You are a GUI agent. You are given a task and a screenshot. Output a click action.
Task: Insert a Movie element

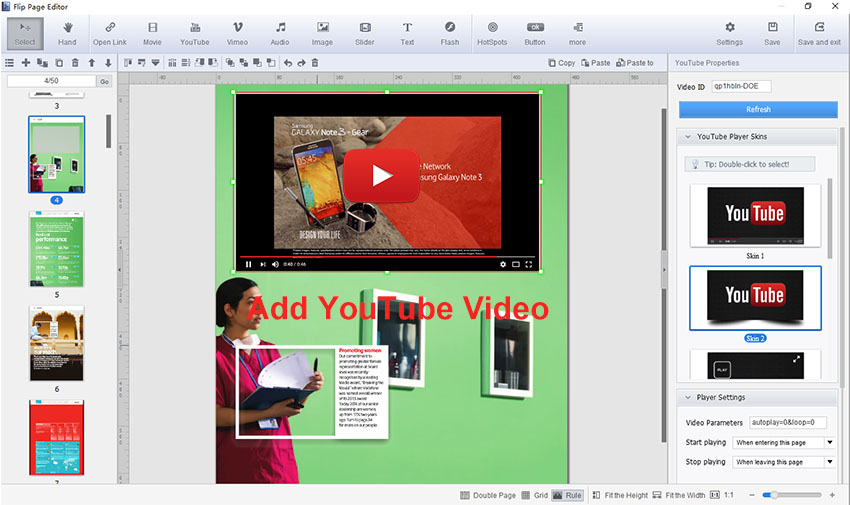pos(152,33)
